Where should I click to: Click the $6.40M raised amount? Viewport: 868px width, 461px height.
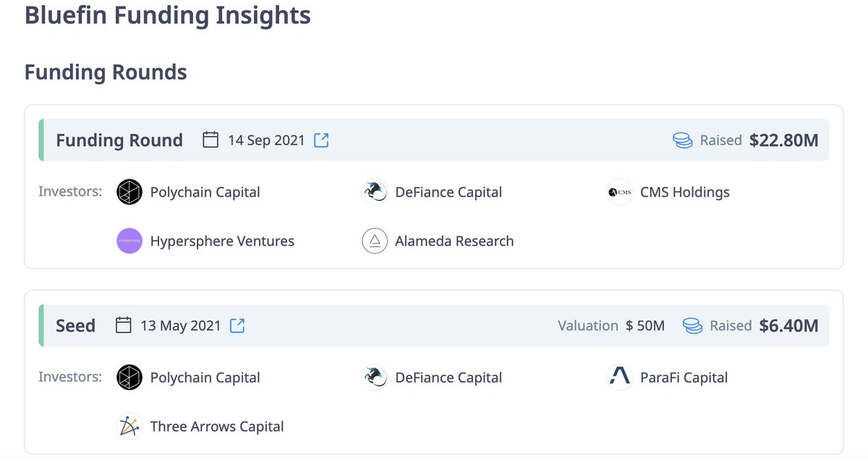pyautogui.click(x=789, y=326)
